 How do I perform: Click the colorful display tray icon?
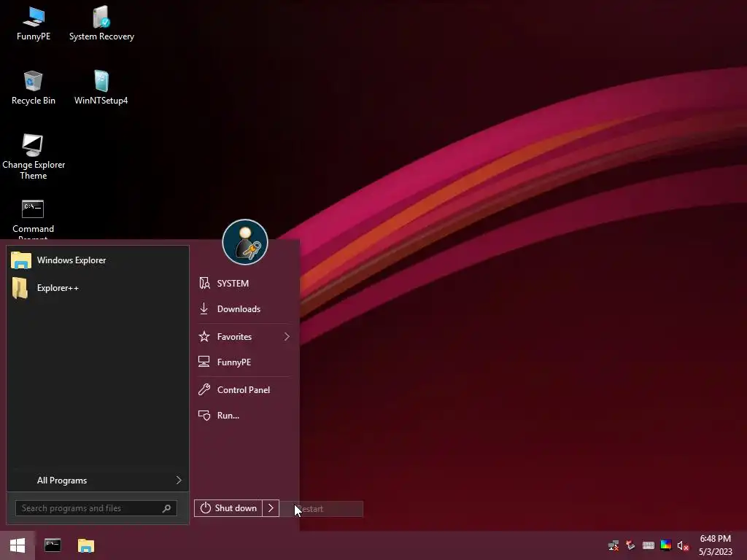tap(666, 545)
